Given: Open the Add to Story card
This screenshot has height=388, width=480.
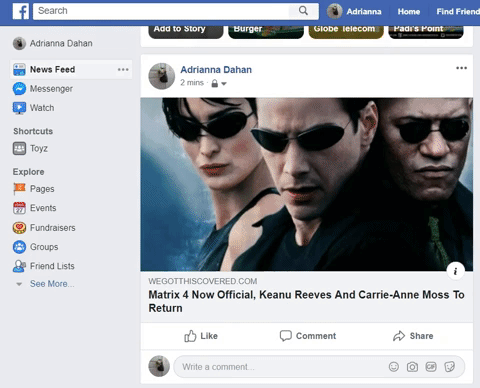Looking at the screenshot, I should pyautogui.click(x=186, y=32).
